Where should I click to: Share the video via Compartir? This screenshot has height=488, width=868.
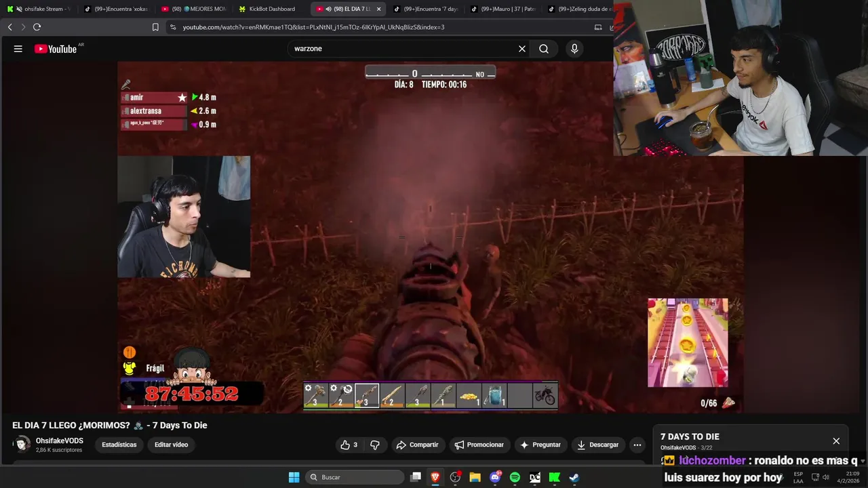[417, 445]
